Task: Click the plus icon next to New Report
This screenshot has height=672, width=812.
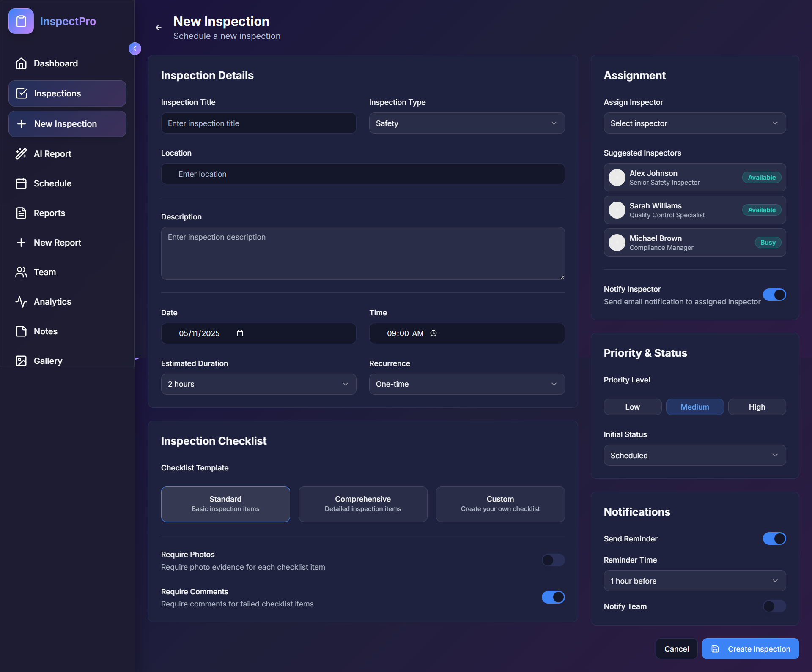Action: pyautogui.click(x=21, y=243)
